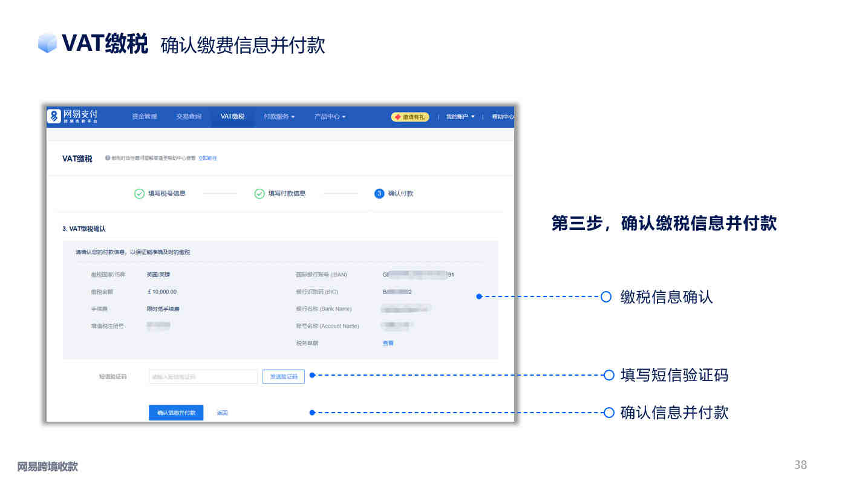Click the step 3 circle icon
The height and width of the screenshot is (484, 868).
[379, 194]
